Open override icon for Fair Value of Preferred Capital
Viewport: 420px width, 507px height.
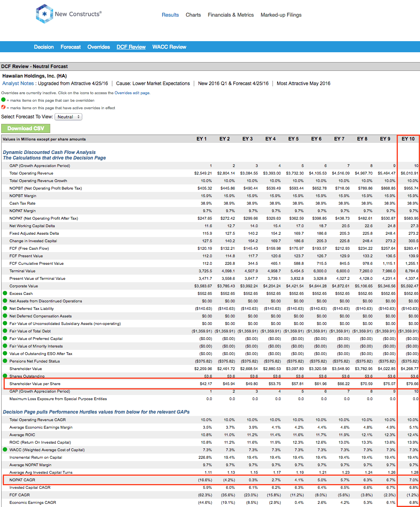point(5,338)
